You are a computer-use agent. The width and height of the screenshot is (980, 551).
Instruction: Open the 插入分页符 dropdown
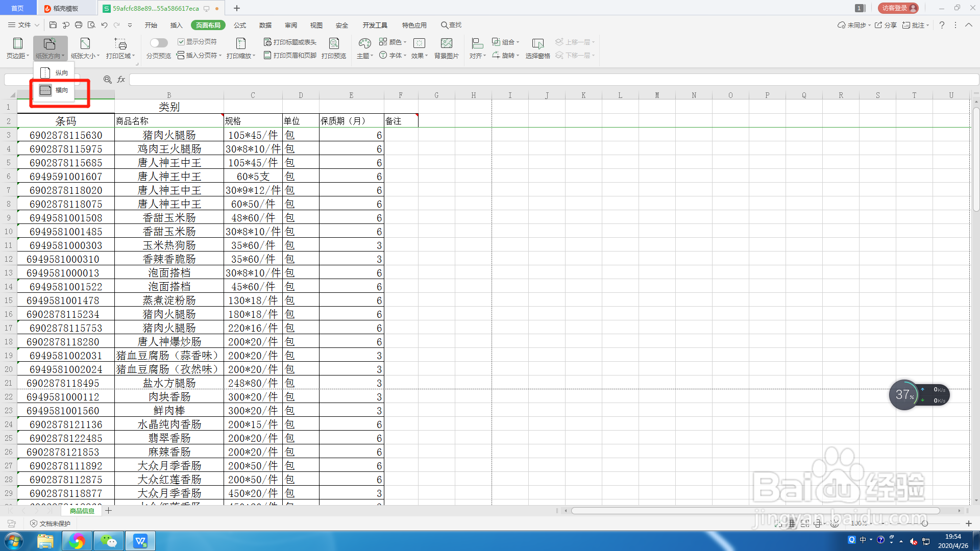[x=199, y=55]
